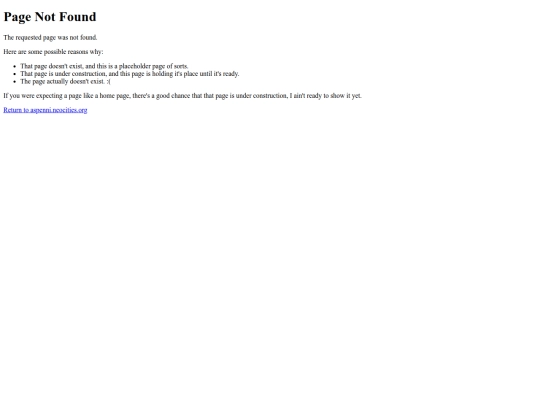Image resolution: width=540 pixels, height=405 pixels.
Task: Click the first bullet about a placeholder page
Action: [104, 66]
